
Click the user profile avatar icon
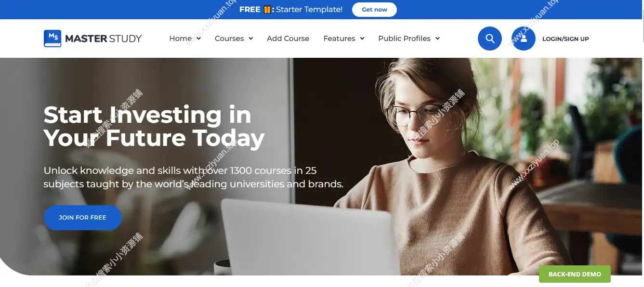pyautogui.click(x=524, y=39)
